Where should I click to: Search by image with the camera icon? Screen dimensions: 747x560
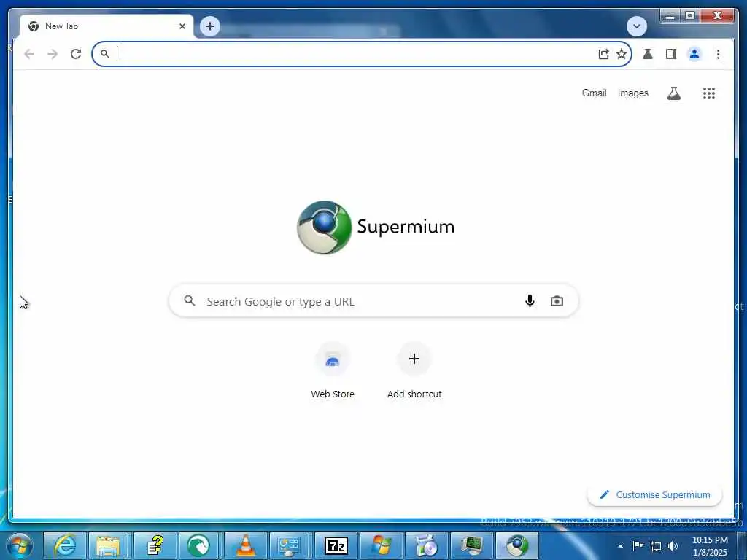tap(557, 301)
